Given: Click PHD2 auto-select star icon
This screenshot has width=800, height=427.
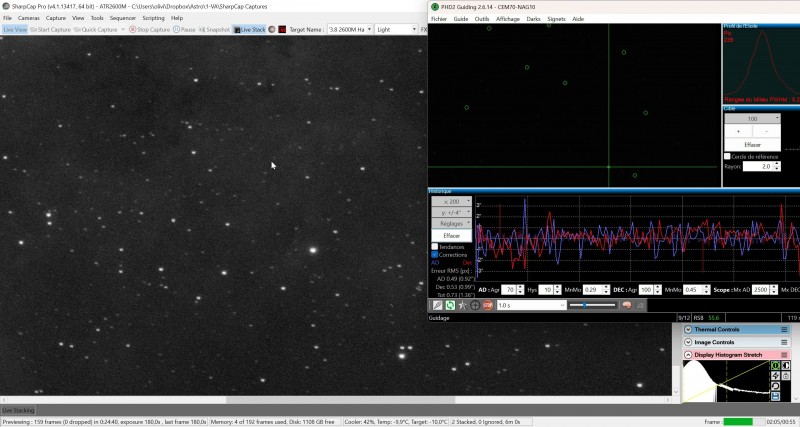Looking at the screenshot, I should pos(462,305).
